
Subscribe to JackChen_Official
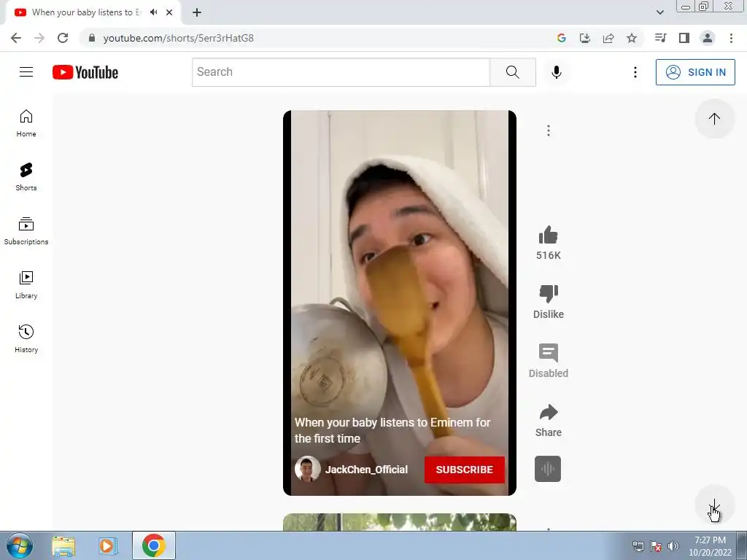click(x=464, y=470)
